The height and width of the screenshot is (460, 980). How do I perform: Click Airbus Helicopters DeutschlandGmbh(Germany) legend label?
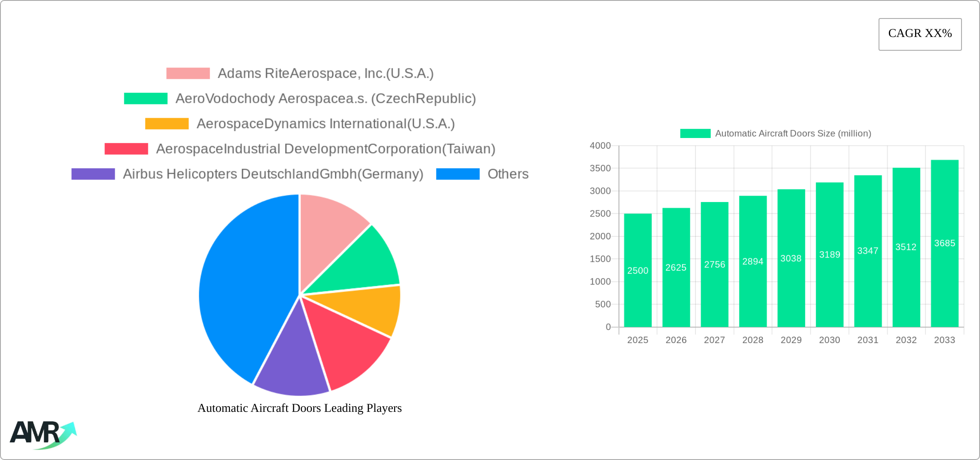click(x=273, y=174)
